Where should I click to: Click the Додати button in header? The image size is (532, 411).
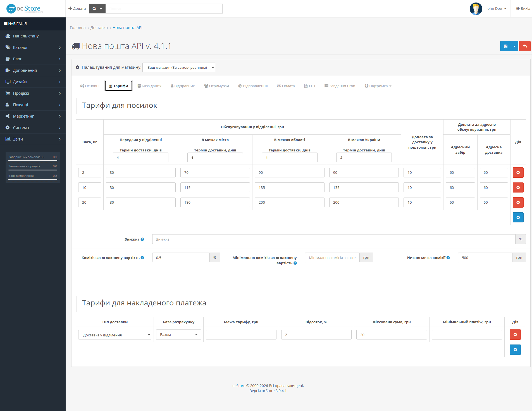point(77,9)
